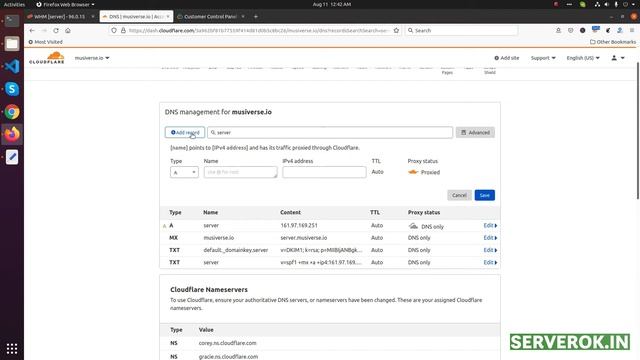Click the default._domainkey.server name cell
This screenshot has height=360, width=640.
pyautogui.click(x=236, y=250)
